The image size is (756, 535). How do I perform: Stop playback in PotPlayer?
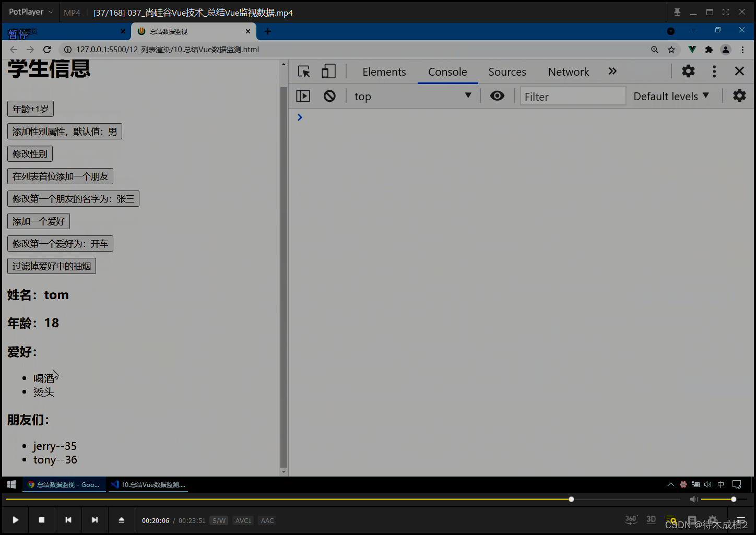click(42, 520)
